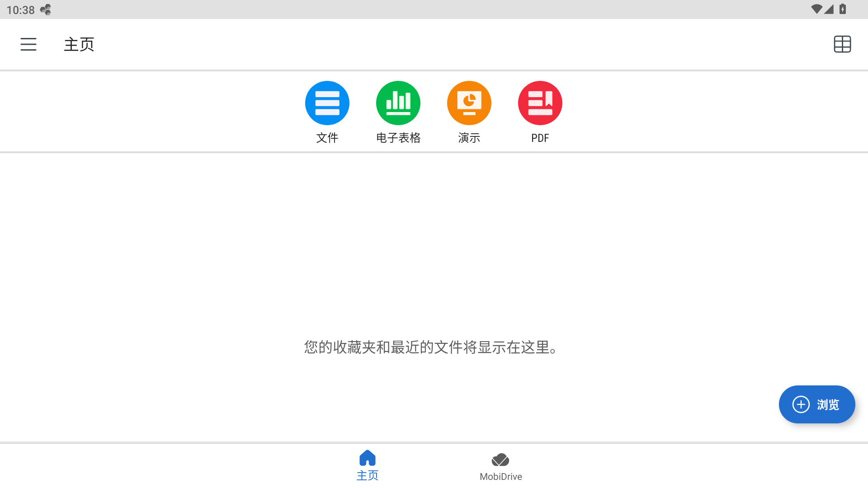Select the 主页 home tab
The width and height of the screenshot is (868, 488).
(368, 465)
